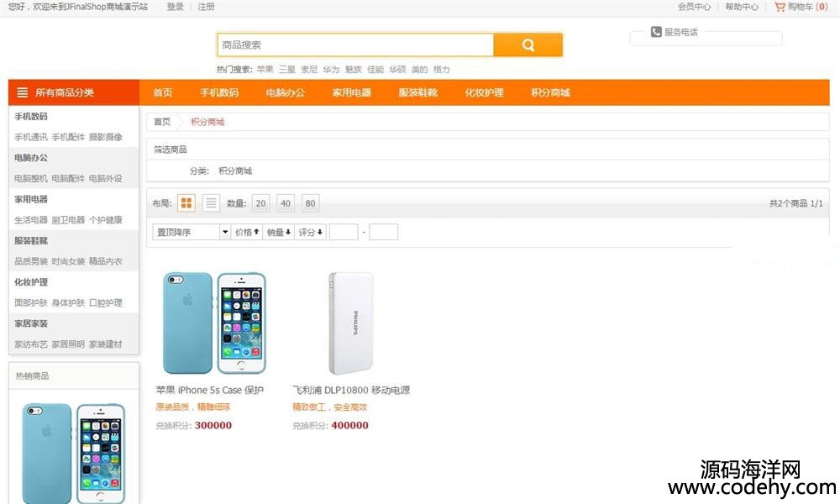Search hot keyword 三星
The width and height of the screenshot is (840, 504).
tap(287, 70)
